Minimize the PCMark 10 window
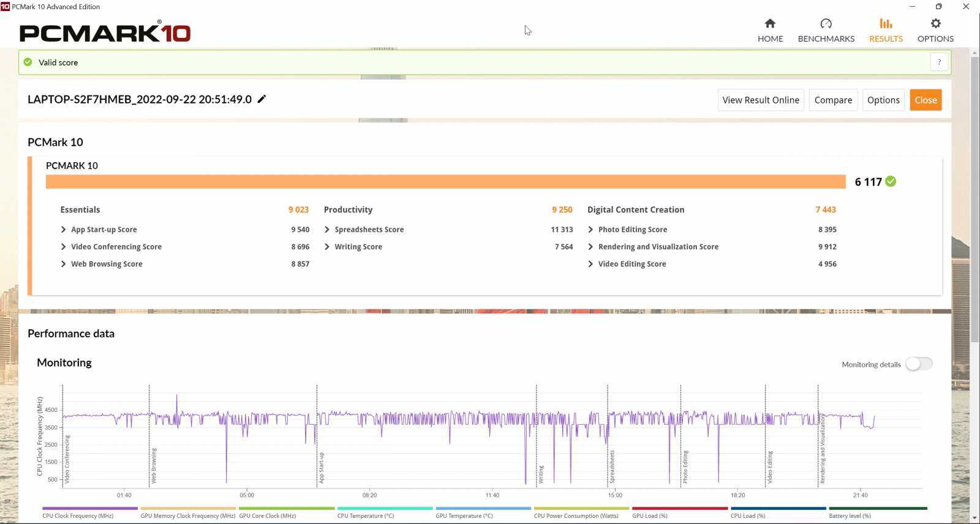980x524 pixels. pos(912,7)
